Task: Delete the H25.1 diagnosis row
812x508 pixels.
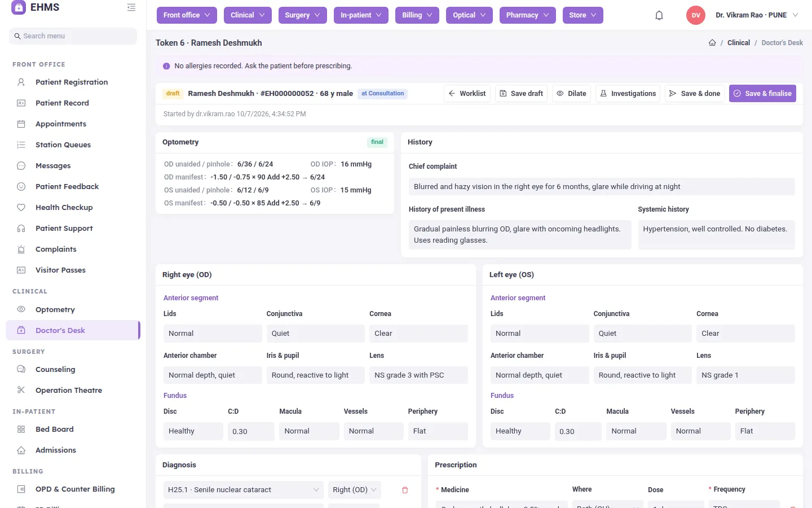Action: 405,490
